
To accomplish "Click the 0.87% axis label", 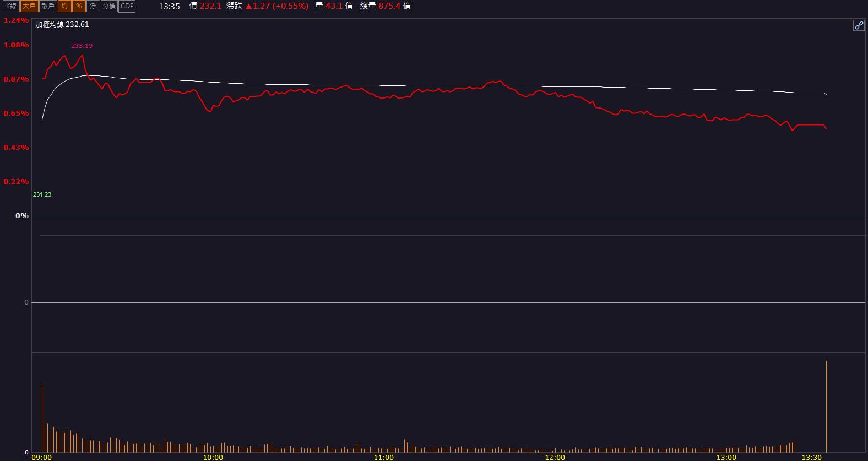I will (16, 79).
